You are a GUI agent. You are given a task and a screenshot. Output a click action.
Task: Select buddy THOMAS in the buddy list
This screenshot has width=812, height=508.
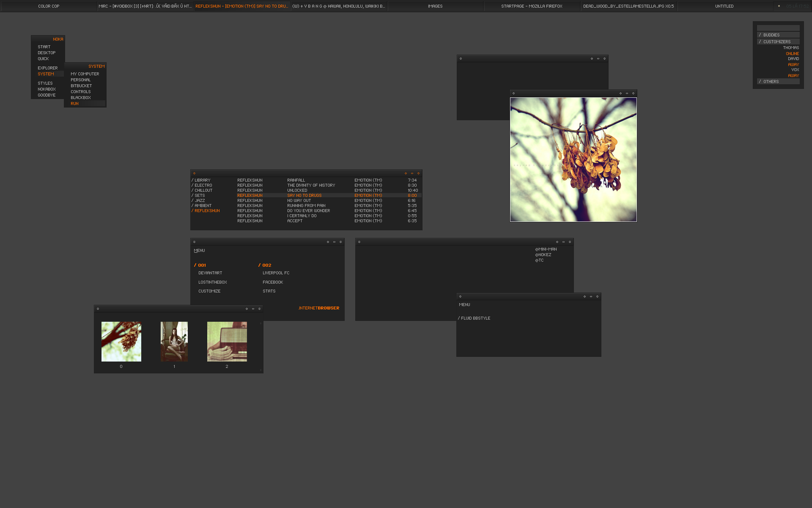coord(791,47)
